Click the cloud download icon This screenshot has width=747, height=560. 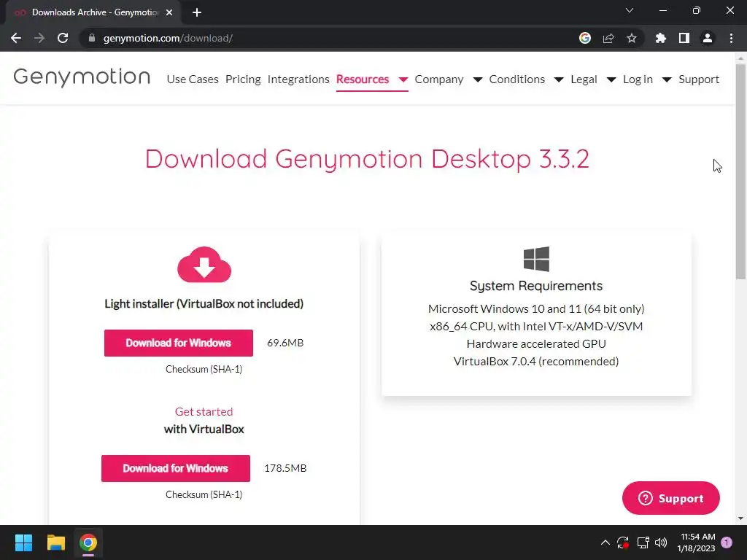coord(204,265)
